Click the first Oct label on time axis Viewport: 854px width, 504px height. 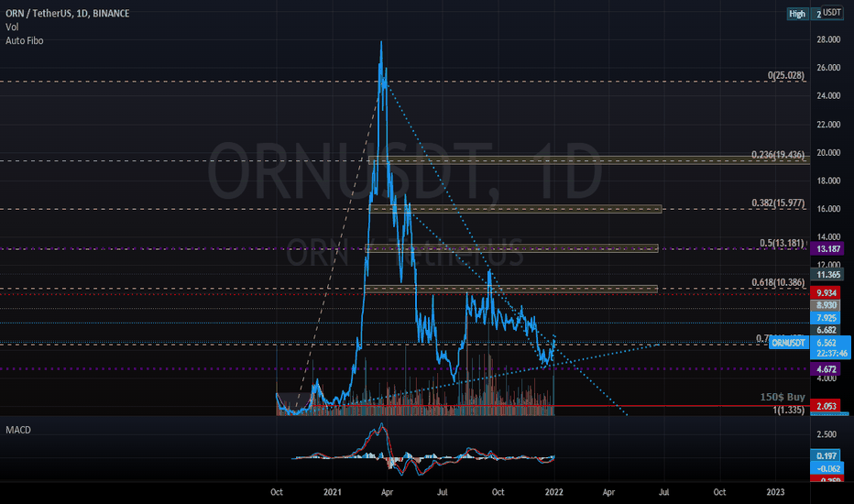[277, 492]
